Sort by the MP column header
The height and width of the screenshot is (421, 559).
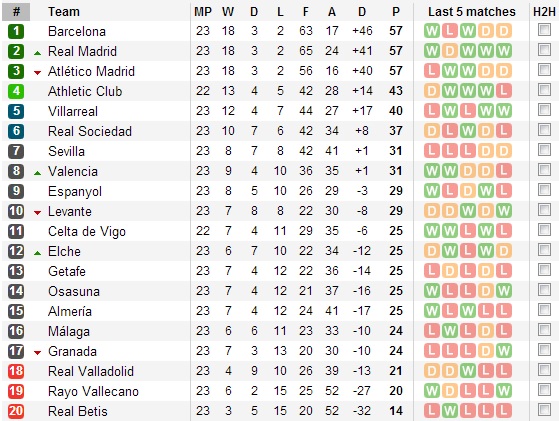203,12
